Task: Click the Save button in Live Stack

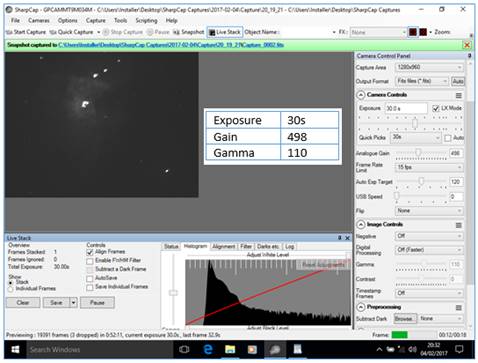Action: (56, 303)
